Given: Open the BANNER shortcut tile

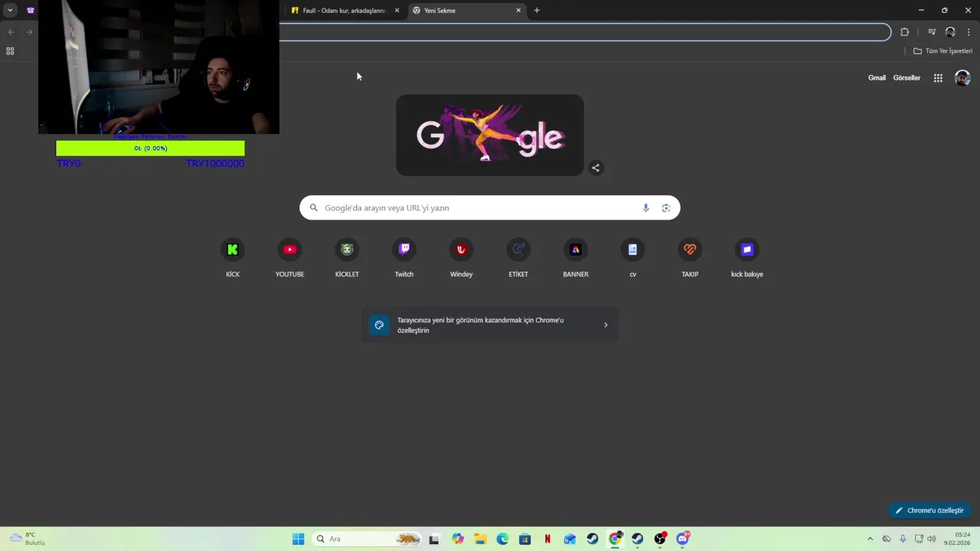Looking at the screenshot, I should (576, 258).
